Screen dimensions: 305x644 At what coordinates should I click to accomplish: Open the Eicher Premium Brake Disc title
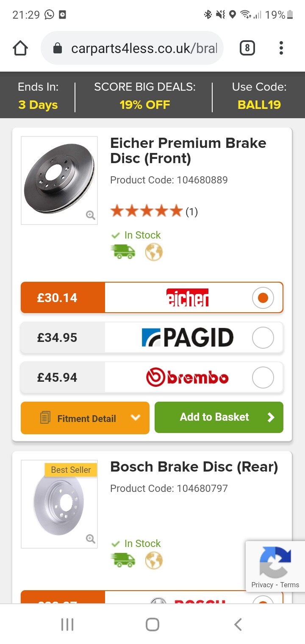188,150
